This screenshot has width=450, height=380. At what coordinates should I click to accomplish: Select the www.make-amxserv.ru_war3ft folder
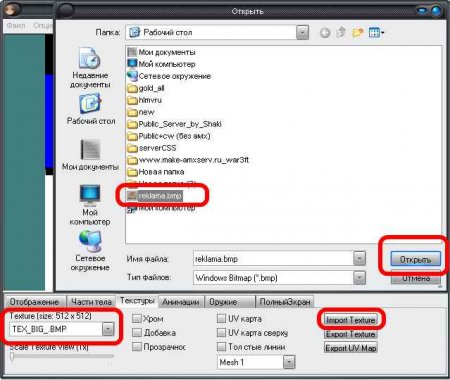point(188,160)
